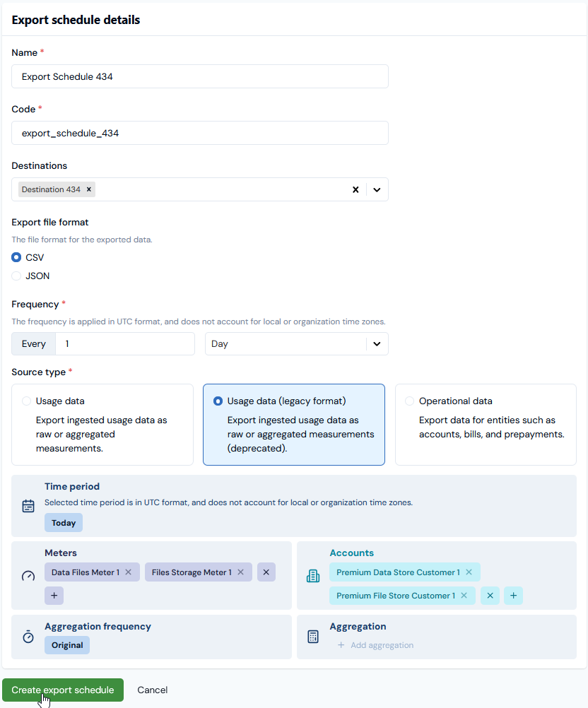The width and height of the screenshot is (588, 708).
Task: Cancel the export schedule form
Action: click(153, 690)
